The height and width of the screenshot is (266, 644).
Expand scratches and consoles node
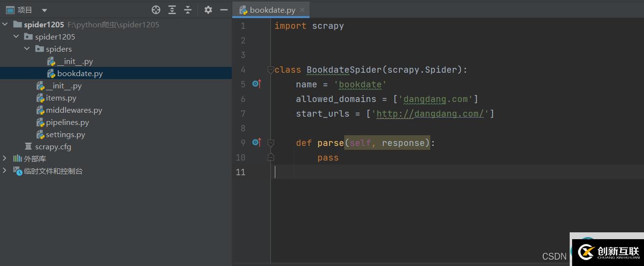click(5, 171)
